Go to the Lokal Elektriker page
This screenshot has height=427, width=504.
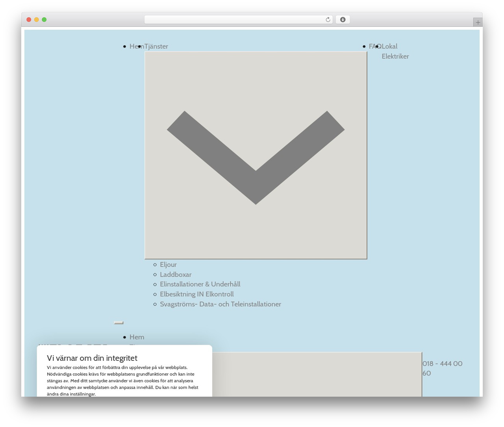[395, 51]
